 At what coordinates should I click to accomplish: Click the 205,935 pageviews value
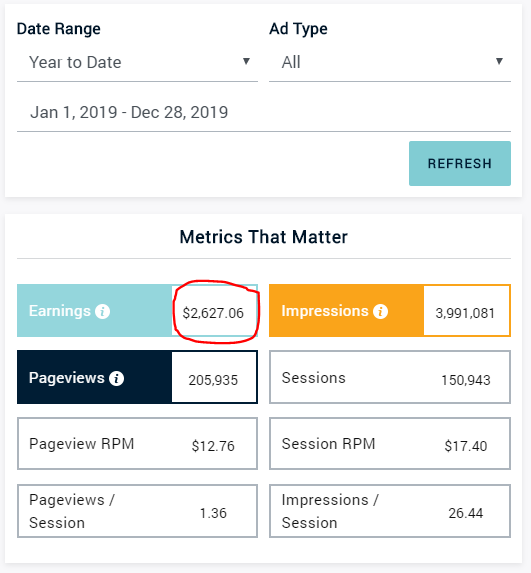[213, 380]
